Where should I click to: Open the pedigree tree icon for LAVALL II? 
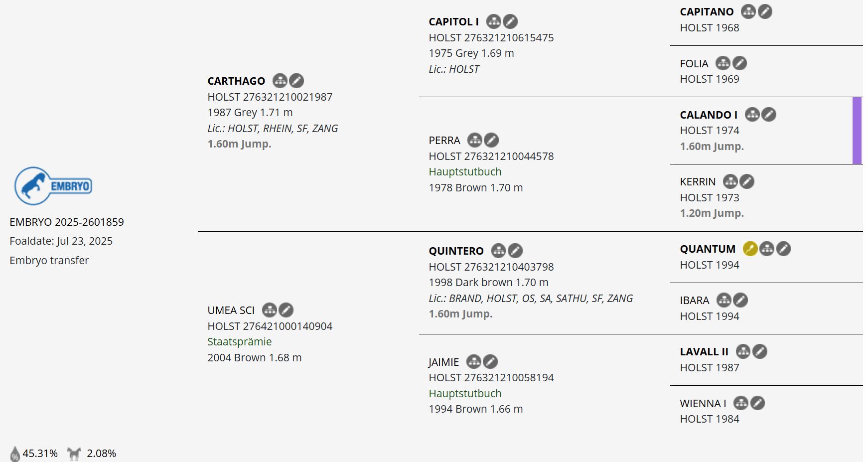point(743,351)
